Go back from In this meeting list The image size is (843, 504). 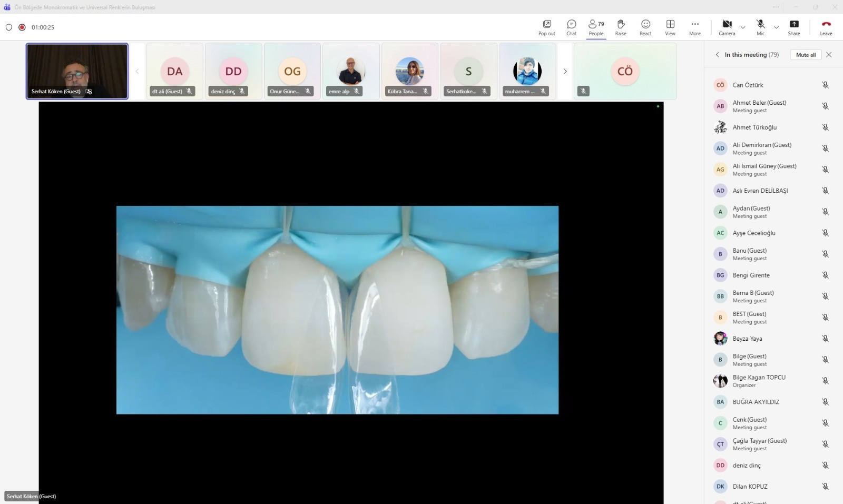[717, 55]
